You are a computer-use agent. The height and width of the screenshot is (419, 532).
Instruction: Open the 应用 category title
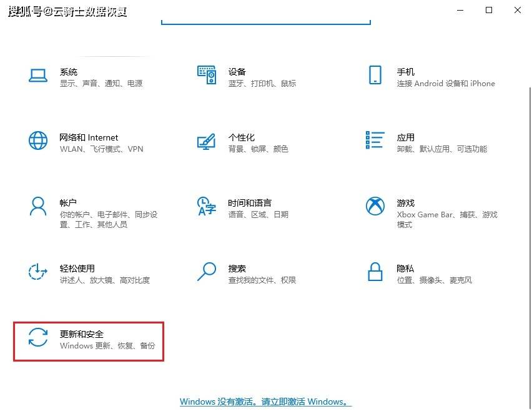pos(405,137)
